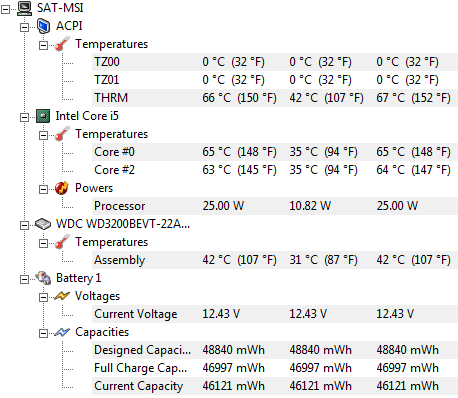Image resolution: width=458 pixels, height=398 pixels.
Task: Select the Assembly temperature row
Action: tap(275, 260)
